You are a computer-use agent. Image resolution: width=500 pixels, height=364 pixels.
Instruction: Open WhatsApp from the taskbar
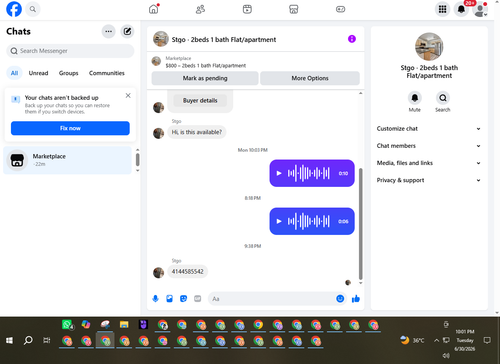pos(68,325)
